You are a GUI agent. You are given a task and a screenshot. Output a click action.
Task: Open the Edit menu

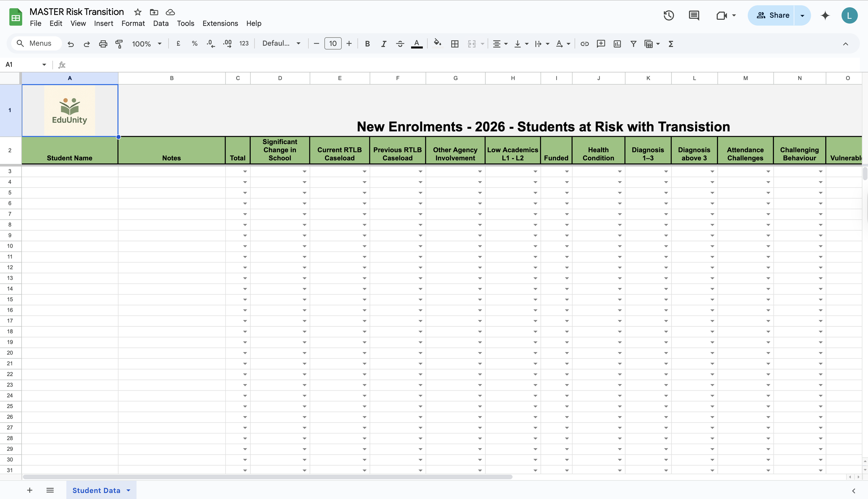click(56, 23)
